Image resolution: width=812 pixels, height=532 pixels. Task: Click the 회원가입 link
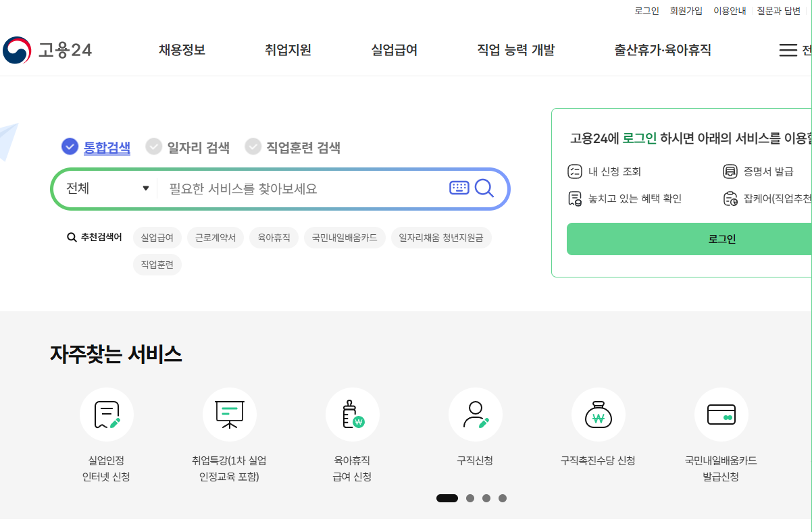(x=686, y=11)
